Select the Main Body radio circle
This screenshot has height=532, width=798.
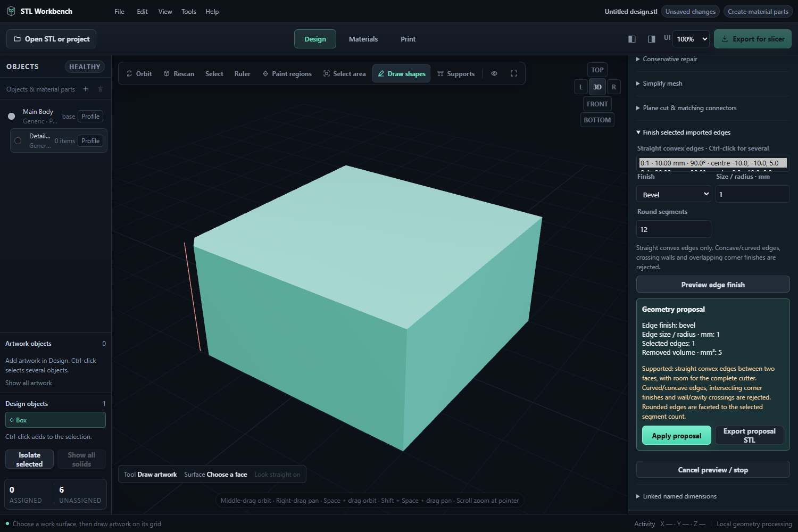point(11,116)
